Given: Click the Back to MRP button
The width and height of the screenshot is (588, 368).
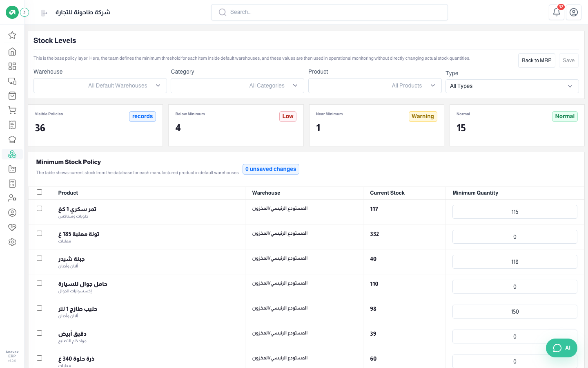Looking at the screenshot, I should tap(537, 61).
